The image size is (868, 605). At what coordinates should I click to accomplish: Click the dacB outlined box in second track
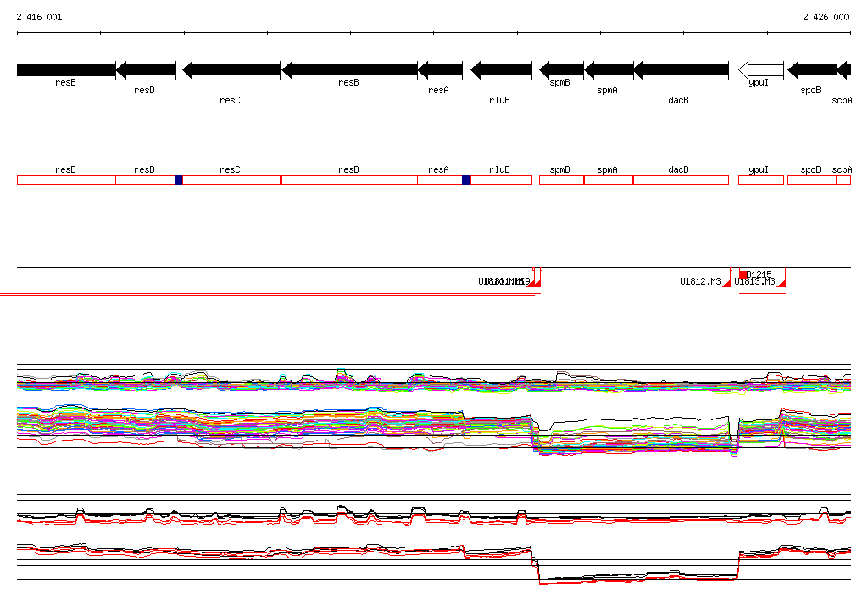pyautogui.click(x=681, y=180)
